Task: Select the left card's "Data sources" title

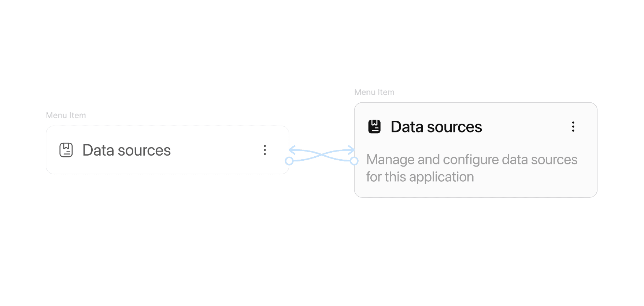Action: click(126, 150)
